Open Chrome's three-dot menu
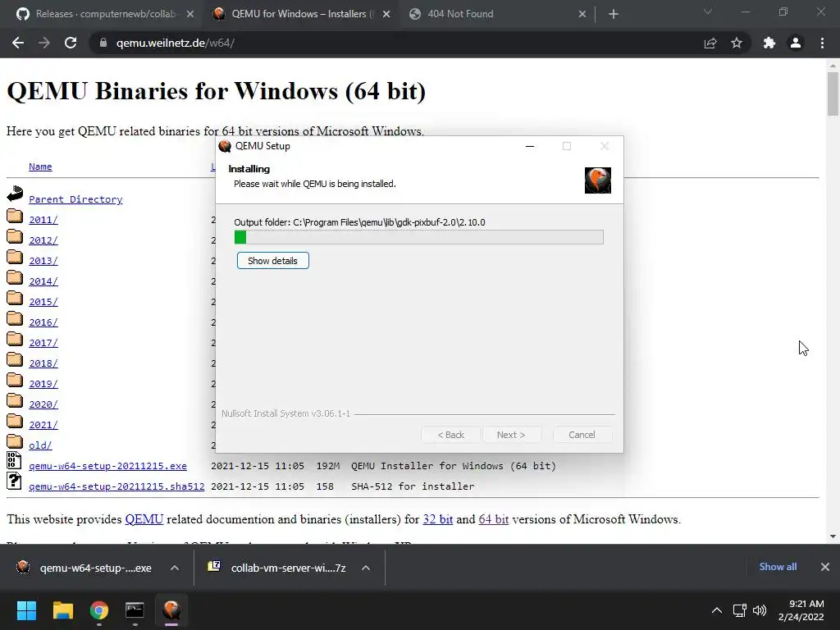This screenshot has width=840, height=630. [x=822, y=43]
